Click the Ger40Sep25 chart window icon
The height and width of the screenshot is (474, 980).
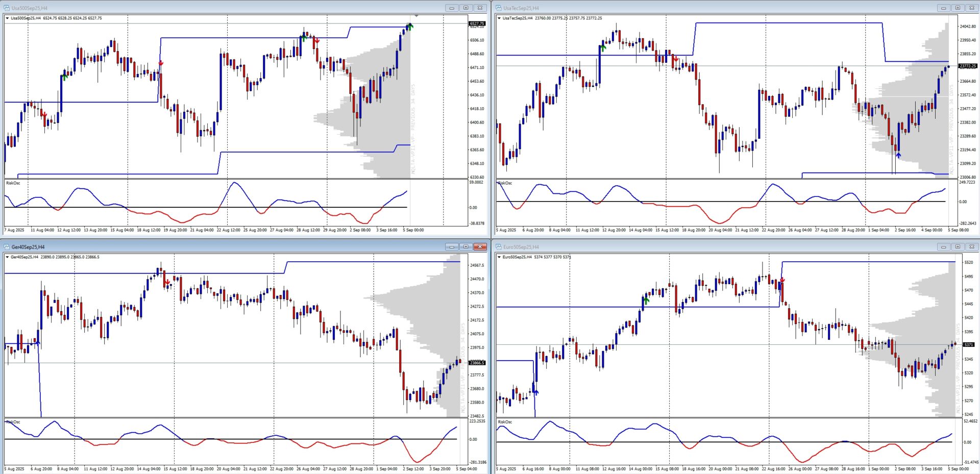pyautogui.click(x=7, y=247)
